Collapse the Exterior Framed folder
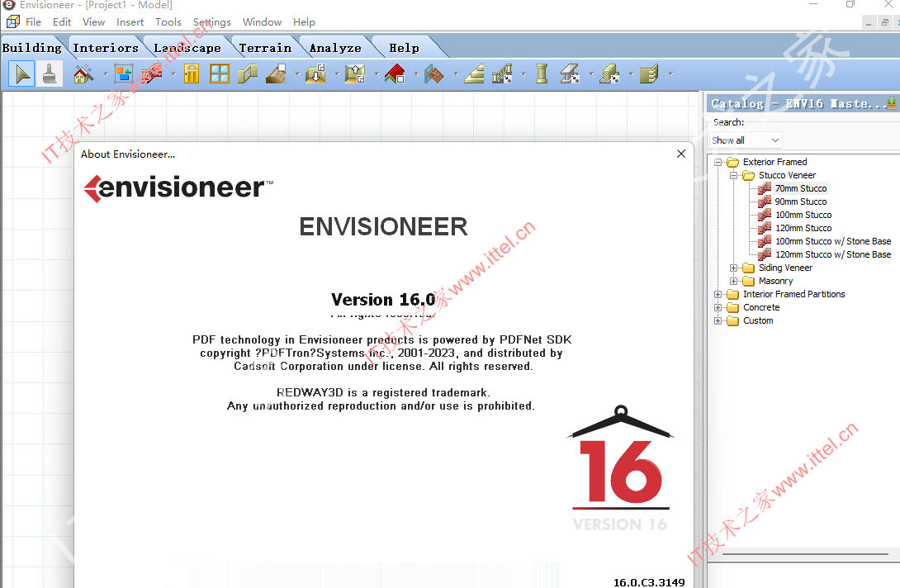The height and width of the screenshot is (588, 900). 718,163
